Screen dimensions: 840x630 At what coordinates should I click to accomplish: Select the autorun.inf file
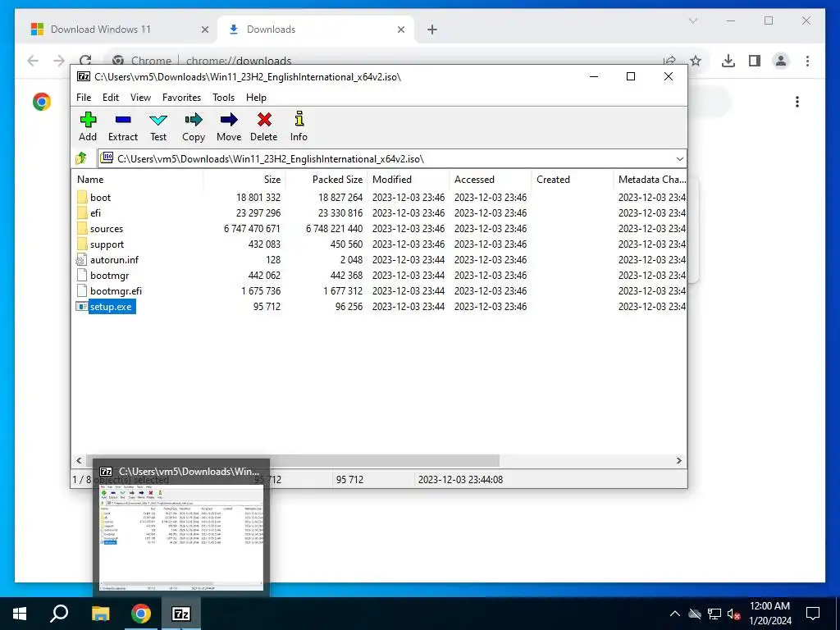(114, 260)
